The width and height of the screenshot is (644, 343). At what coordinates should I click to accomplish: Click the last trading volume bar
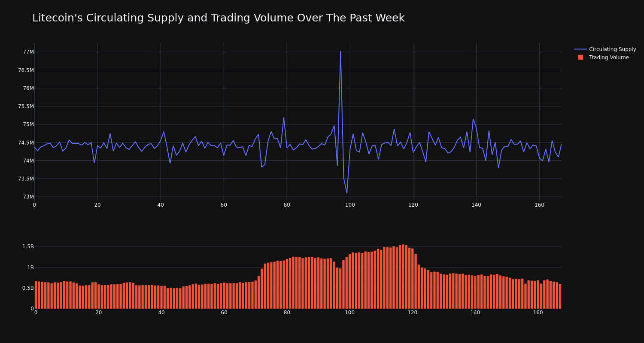click(560, 296)
